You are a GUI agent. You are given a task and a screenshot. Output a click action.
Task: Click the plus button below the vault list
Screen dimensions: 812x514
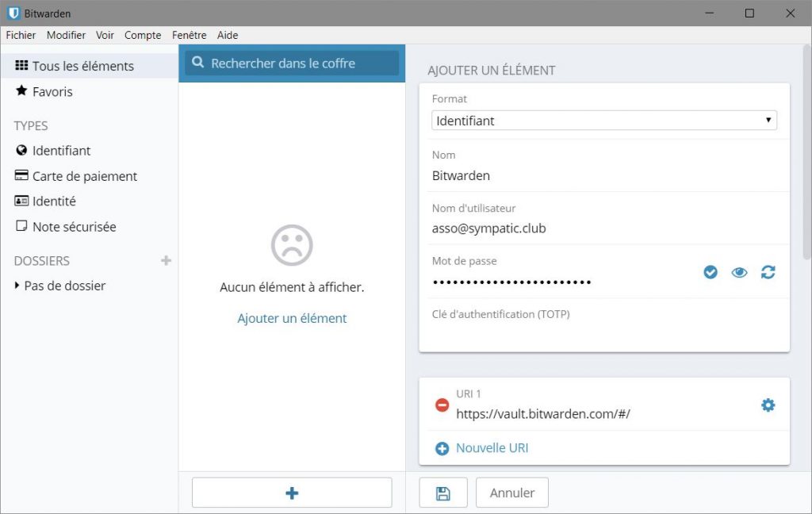pyautogui.click(x=292, y=493)
